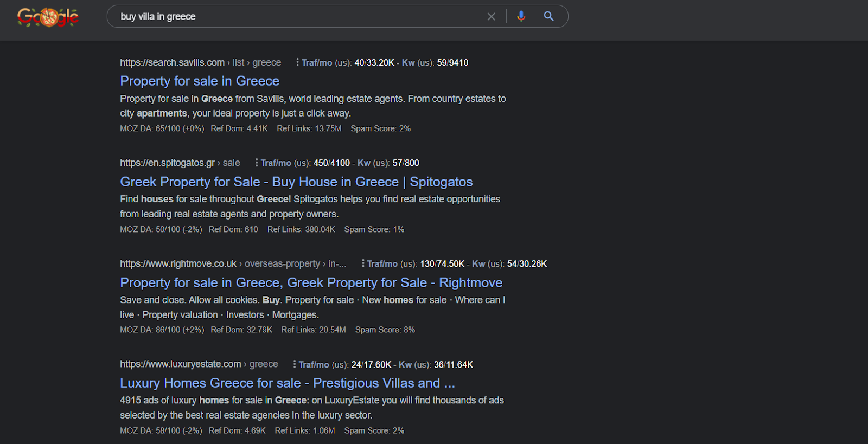Click the snippet '4915 ads of luxury homes'

point(312,408)
